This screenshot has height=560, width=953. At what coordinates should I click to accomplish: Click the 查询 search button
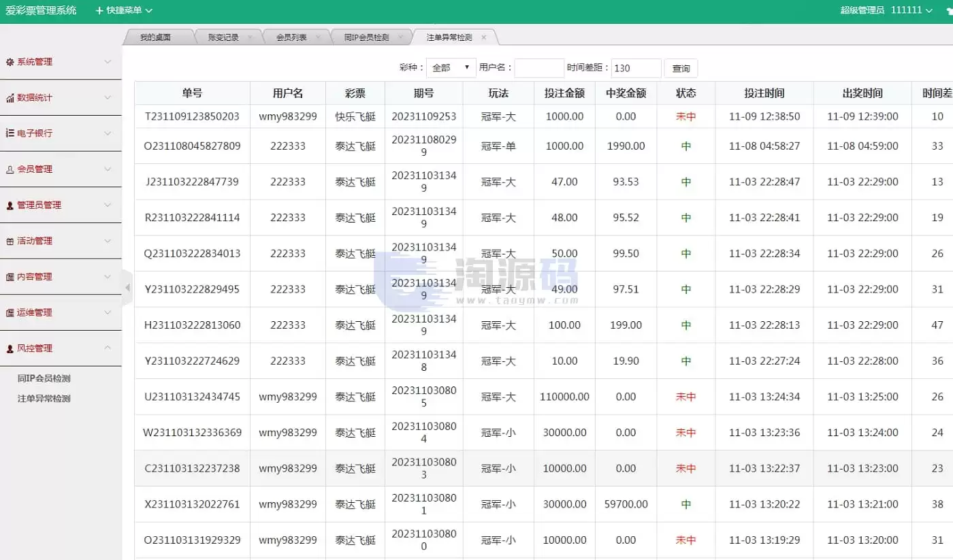click(681, 68)
